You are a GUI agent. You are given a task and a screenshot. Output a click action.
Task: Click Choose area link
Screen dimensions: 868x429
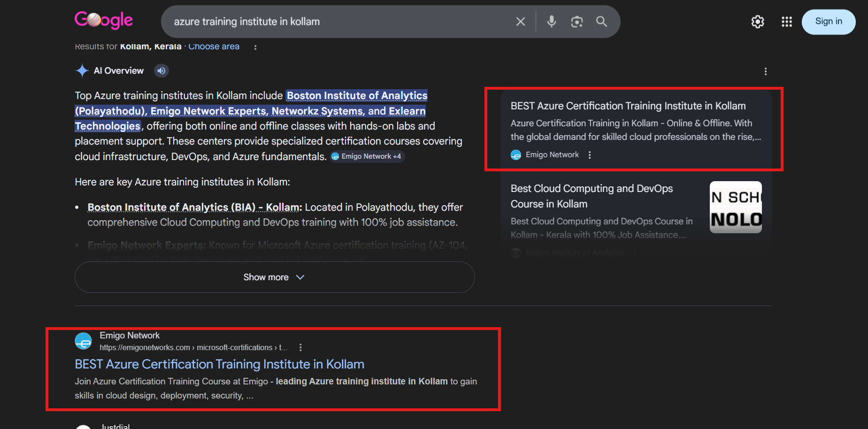pyautogui.click(x=214, y=46)
